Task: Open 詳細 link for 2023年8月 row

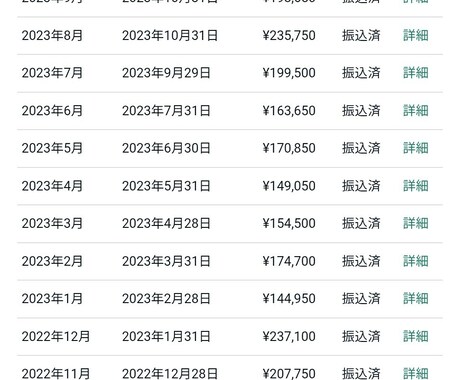Action: pyautogui.click(x=416, y=35)
